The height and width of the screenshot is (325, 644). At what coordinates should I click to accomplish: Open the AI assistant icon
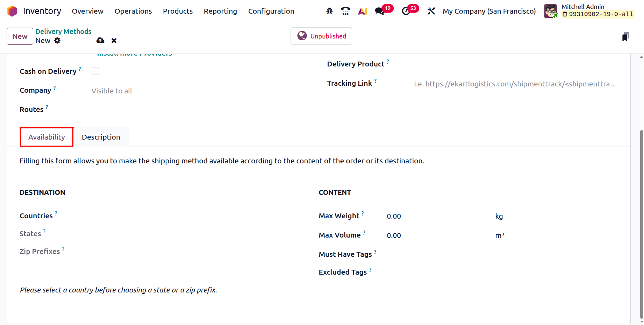tap(363, 11)
